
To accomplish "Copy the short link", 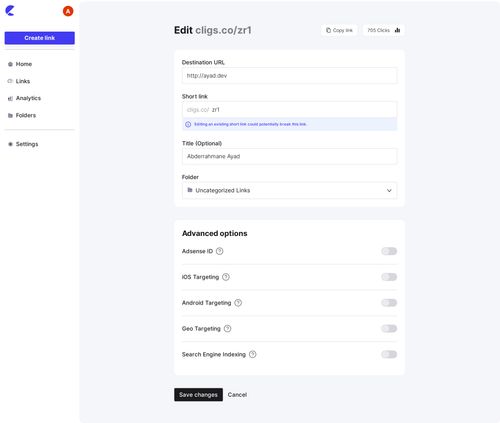I will click(x=339, y=30).
